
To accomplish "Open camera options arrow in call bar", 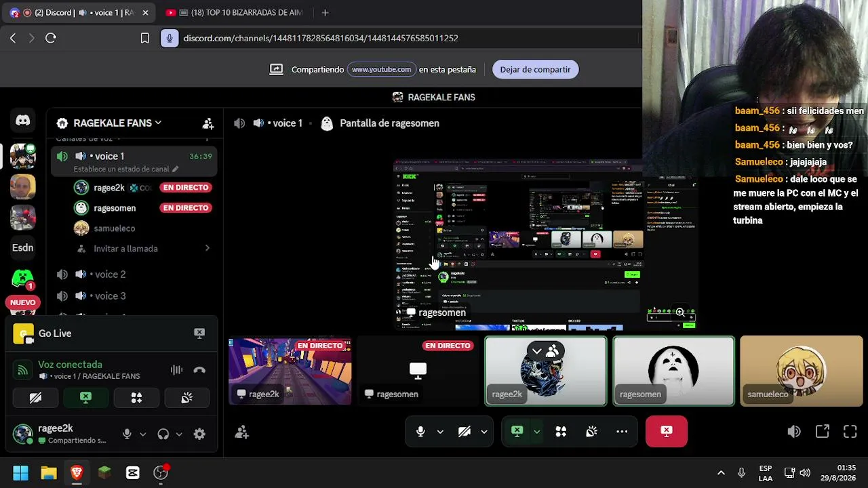I will [484, 432].
